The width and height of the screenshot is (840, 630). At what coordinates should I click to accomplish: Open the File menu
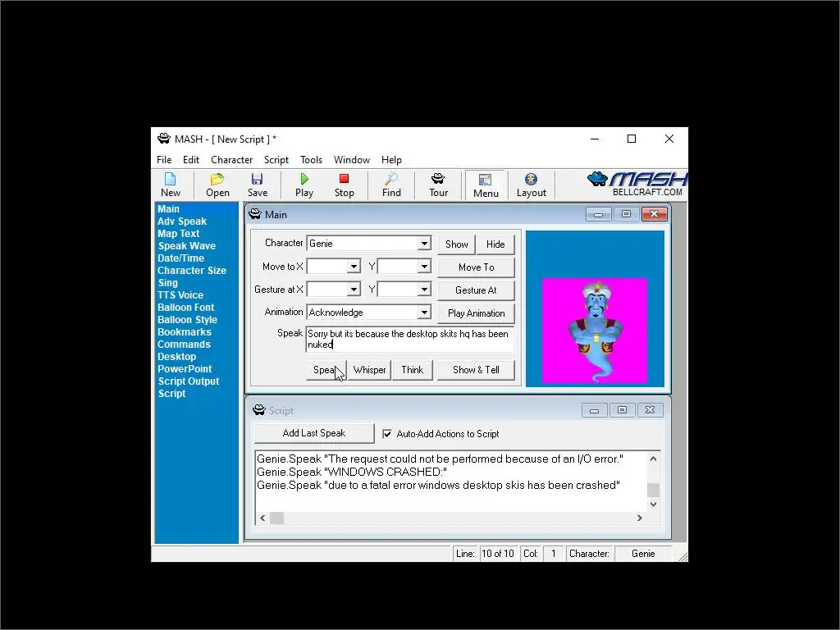164,160
